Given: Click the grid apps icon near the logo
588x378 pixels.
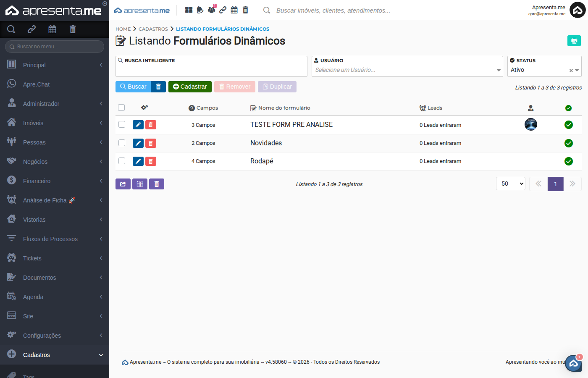Looking at the screenshot, I should click(x=189, y=9).
